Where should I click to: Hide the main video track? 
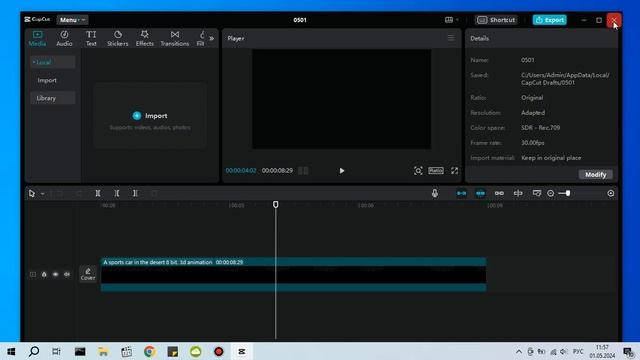pos(56,274)
